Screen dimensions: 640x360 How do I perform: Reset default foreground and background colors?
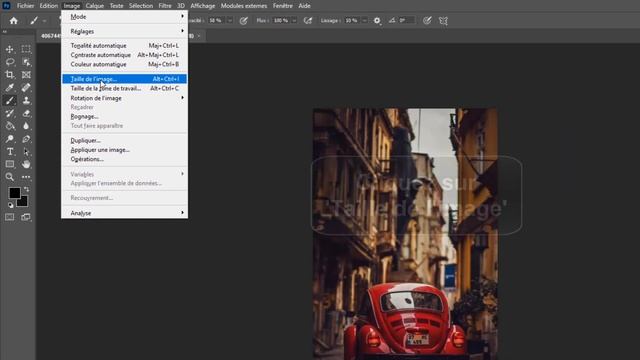[11, 205]
